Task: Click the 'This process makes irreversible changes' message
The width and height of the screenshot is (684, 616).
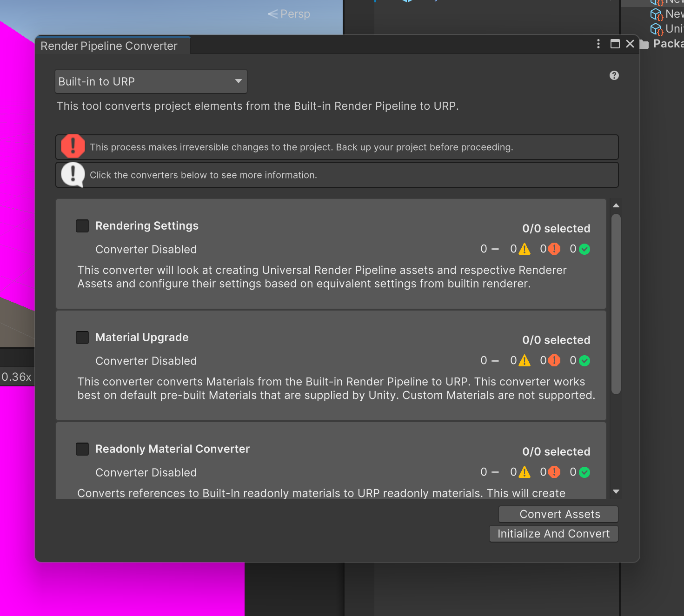Action: pyautogui.click(x=301, y=147)
